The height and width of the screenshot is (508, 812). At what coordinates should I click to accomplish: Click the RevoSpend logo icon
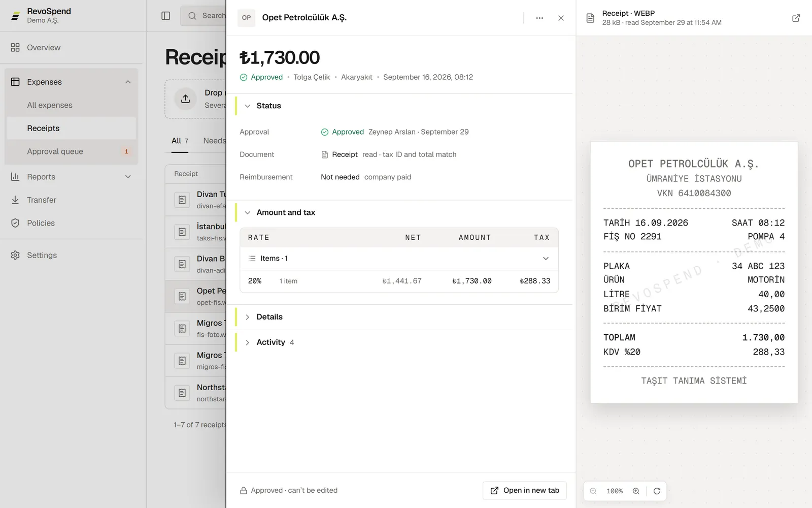16,16
